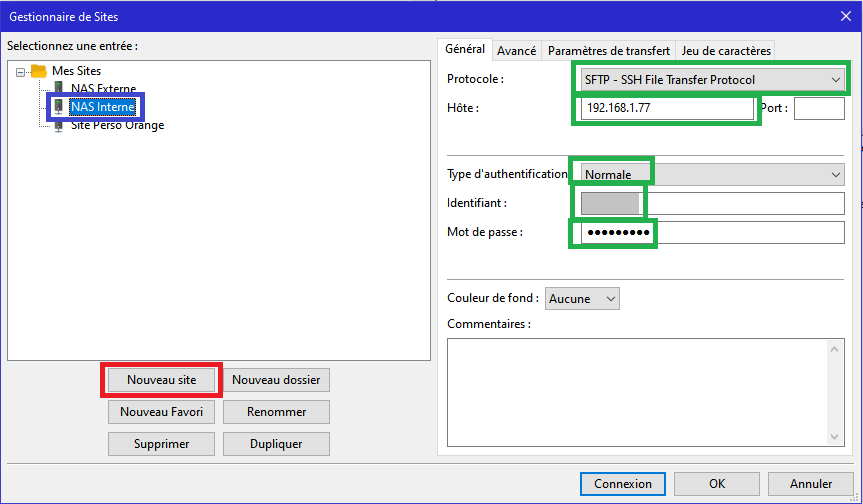Click the Dupliquer button
863x504 pixels.
point(276,443)
